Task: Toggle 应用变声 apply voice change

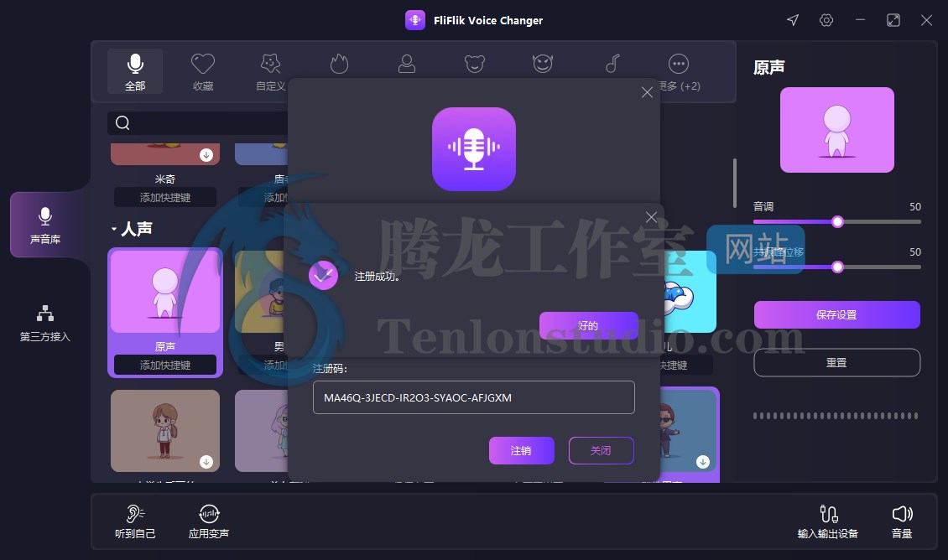Action: 209,522
